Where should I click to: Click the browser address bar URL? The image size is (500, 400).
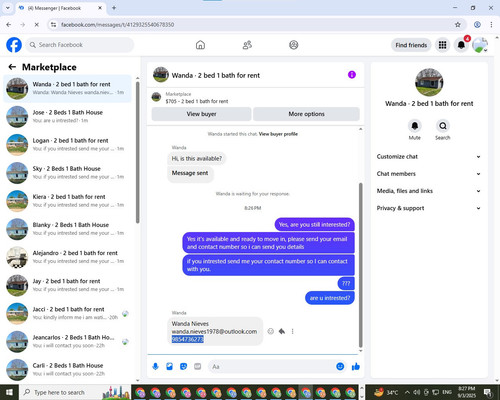point(117,25)
